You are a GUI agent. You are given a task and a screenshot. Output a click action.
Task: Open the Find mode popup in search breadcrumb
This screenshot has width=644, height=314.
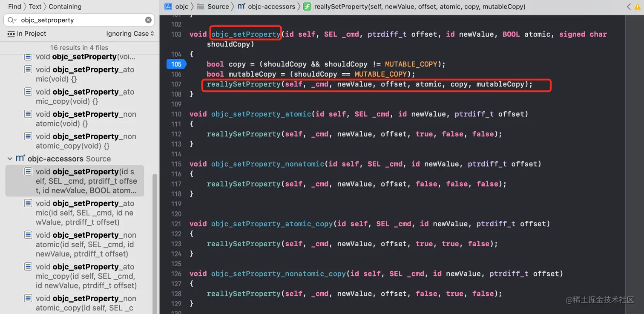14,6
